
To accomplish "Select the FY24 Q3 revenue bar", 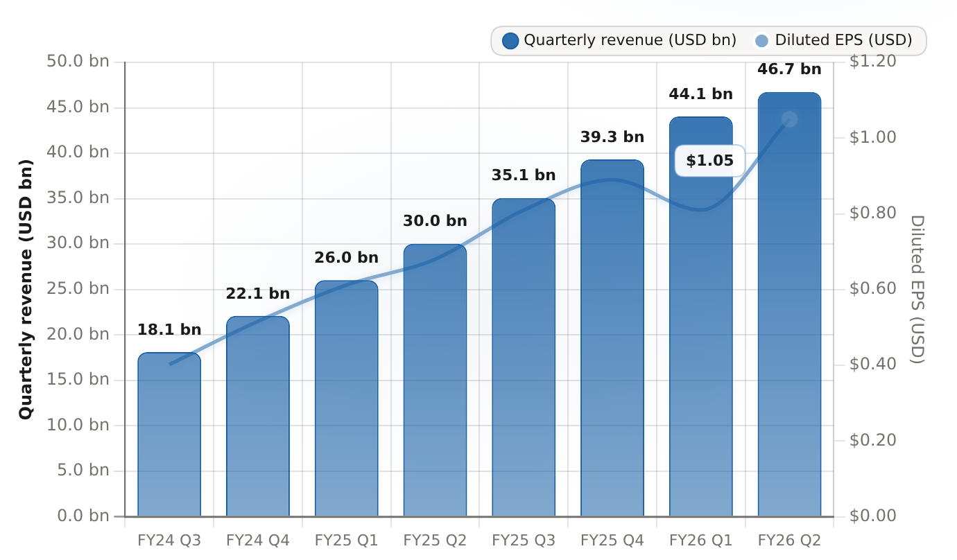I will (x=169, y=435).
